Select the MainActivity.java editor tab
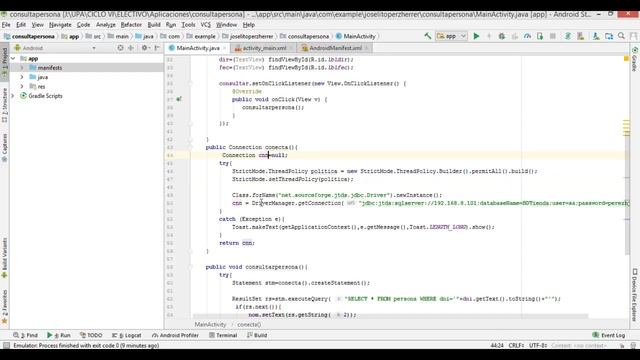Image resolution: width=640 pixels, height=360 pixels. [198, 48]
